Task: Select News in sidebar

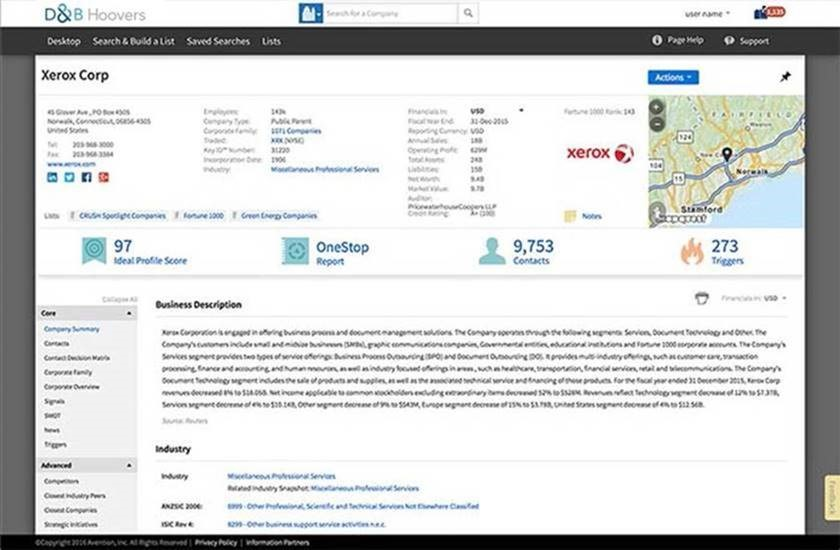Action: coord(52,430)
